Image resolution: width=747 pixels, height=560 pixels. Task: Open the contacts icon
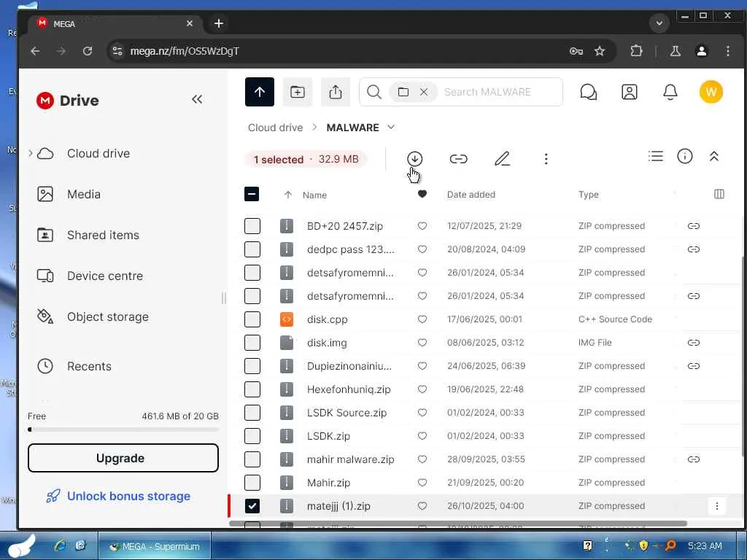pos(630,92)
